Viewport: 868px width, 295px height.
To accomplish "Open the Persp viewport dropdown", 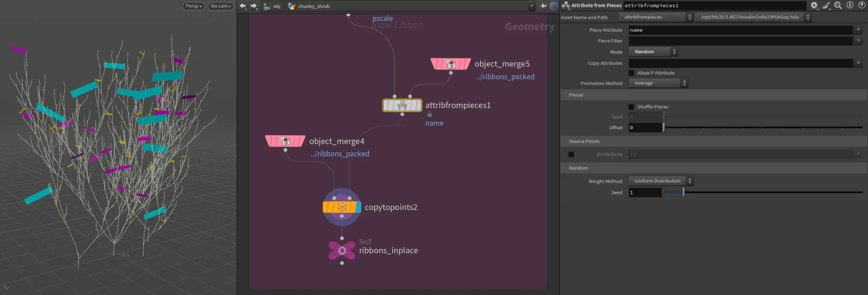I will tap(194, 6).
